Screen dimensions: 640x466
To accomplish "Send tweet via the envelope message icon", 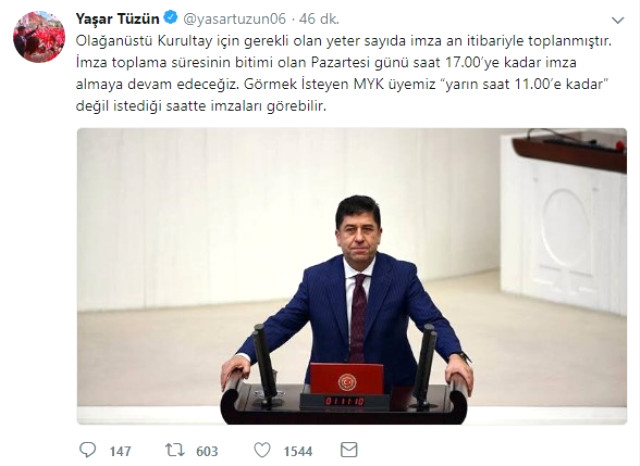I will pyautogui.click(x=349, y=450).
